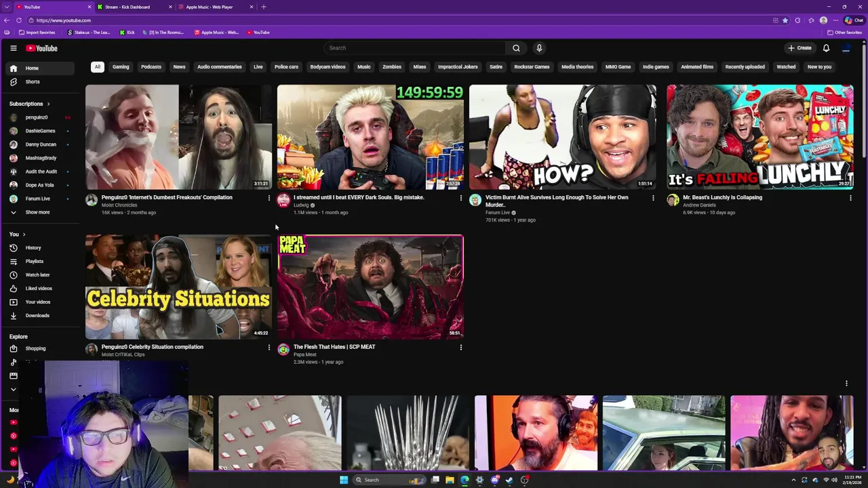Play It's Failing Lunchly thumbnail
868x488 pixels.
pos(759,137)
